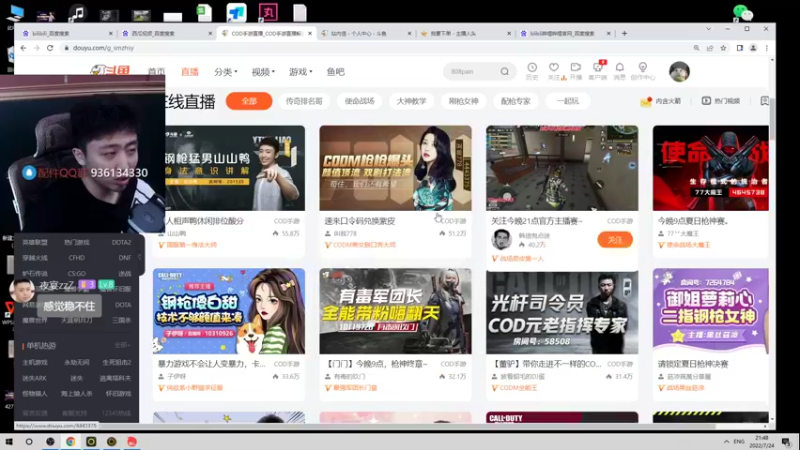Click the Douyu search input field

[472, 71]
